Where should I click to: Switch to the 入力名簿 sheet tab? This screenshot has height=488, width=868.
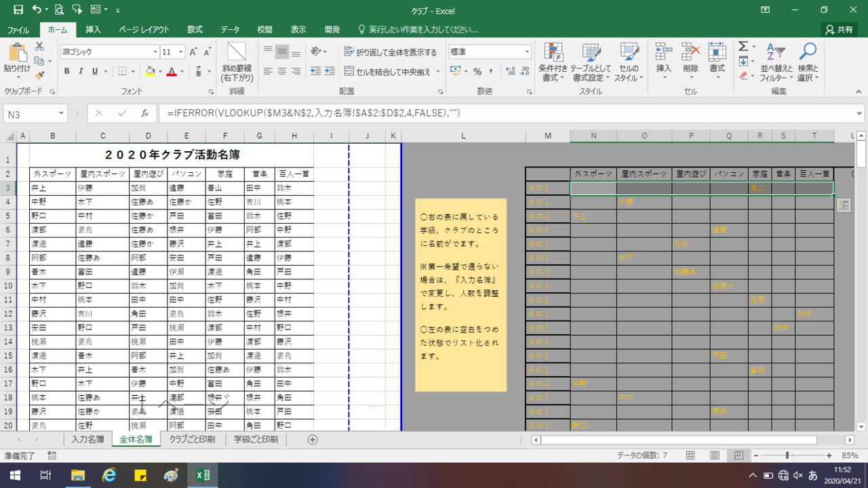87,439
